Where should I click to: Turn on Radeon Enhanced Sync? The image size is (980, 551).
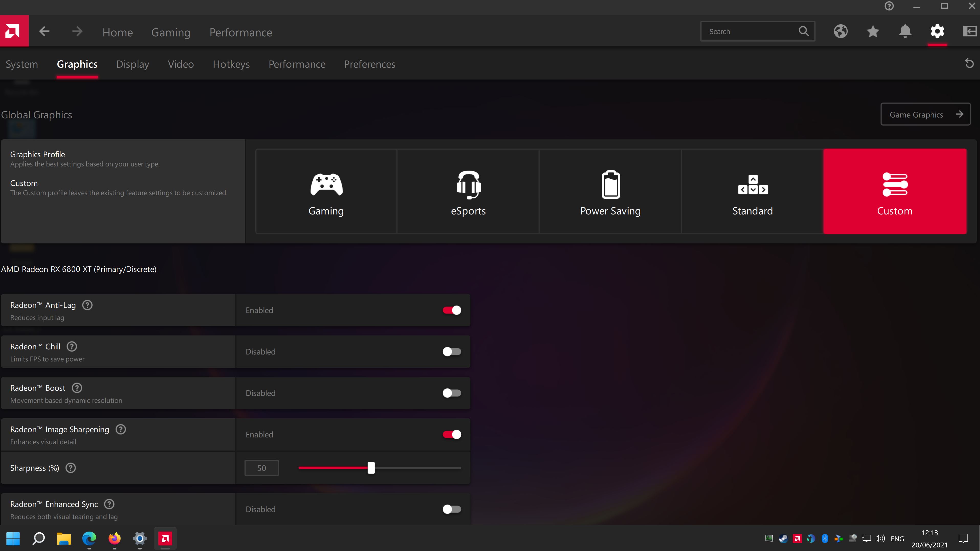[452, 509]
